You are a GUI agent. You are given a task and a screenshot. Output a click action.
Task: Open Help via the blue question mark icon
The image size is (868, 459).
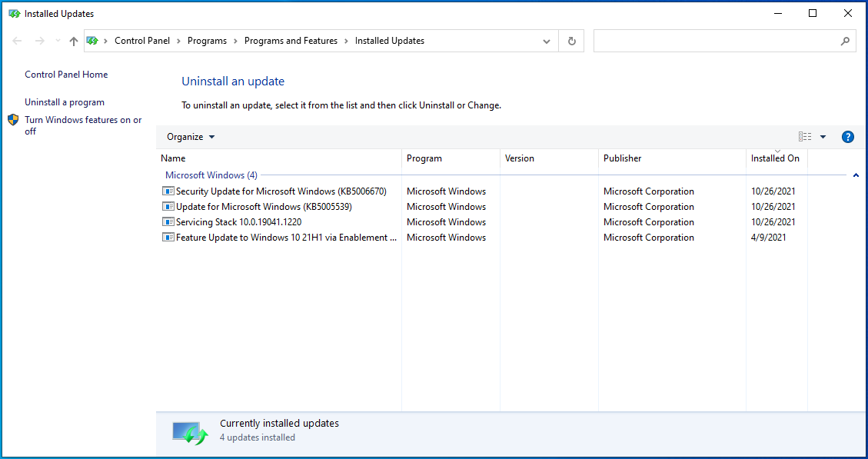[x=847, y=136]
